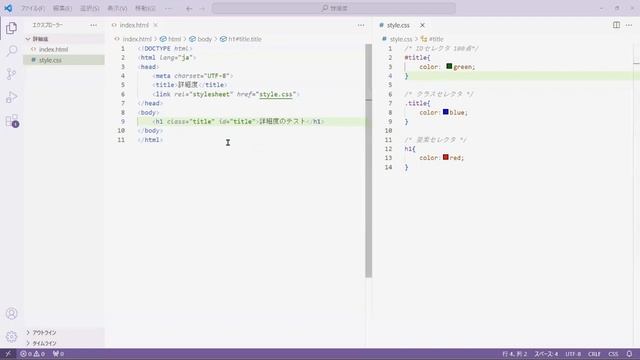Close the index.html tab

click(x=156, y=25)
